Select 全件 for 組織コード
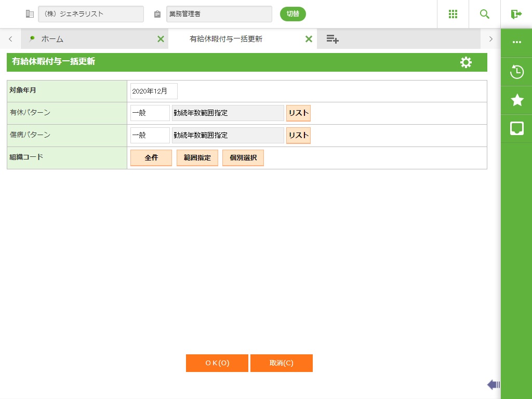Viewport: 532px width, 399px height. [x=151, y=158]
